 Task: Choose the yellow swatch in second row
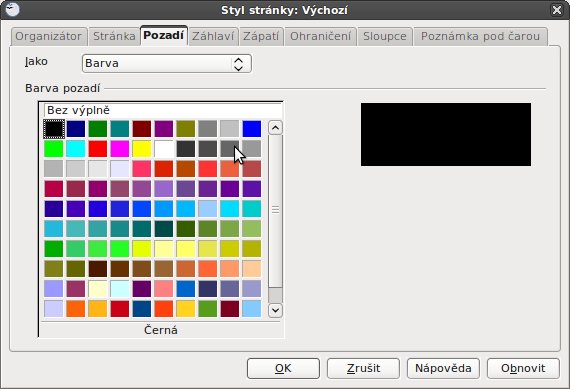click(142, 149)
